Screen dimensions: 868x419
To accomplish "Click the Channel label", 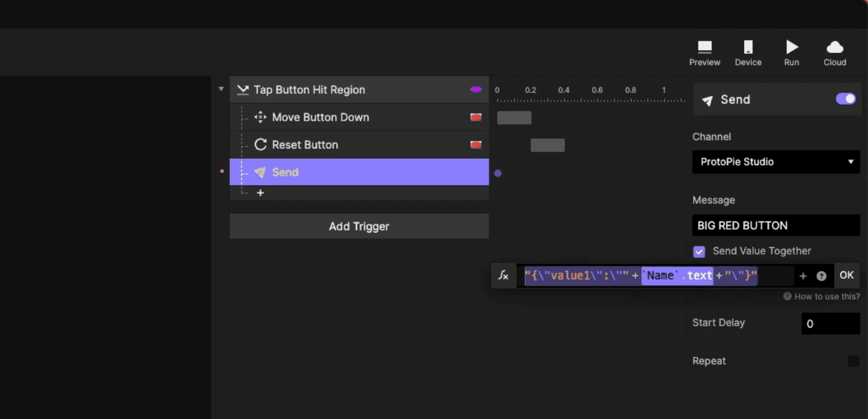I will (712, 136).
